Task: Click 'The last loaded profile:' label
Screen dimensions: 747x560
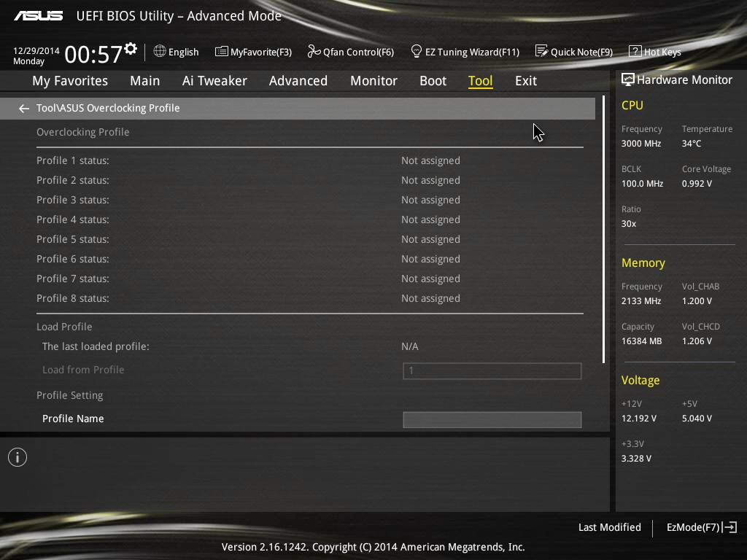Action: (x=96, y=346)
